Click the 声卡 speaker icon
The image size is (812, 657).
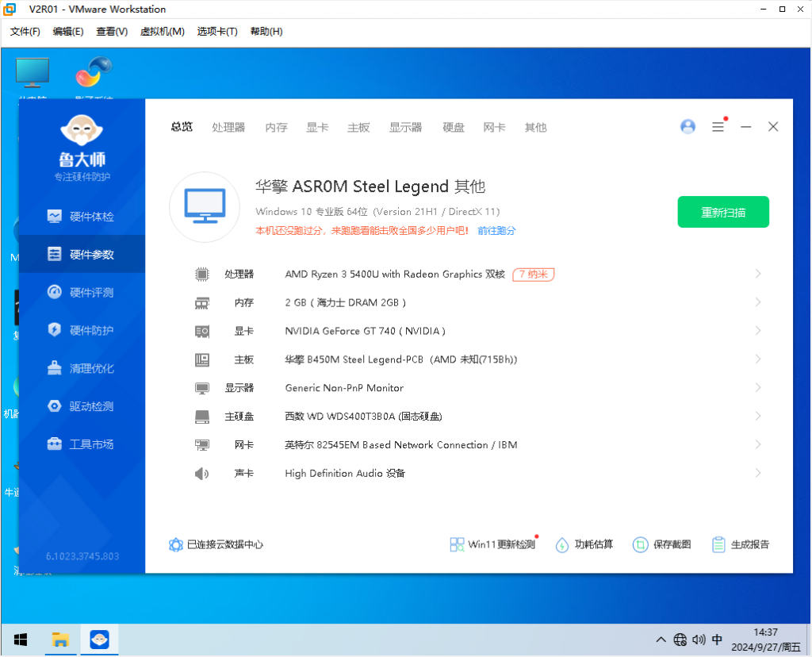pyautogui.click(x=202, y=474)
